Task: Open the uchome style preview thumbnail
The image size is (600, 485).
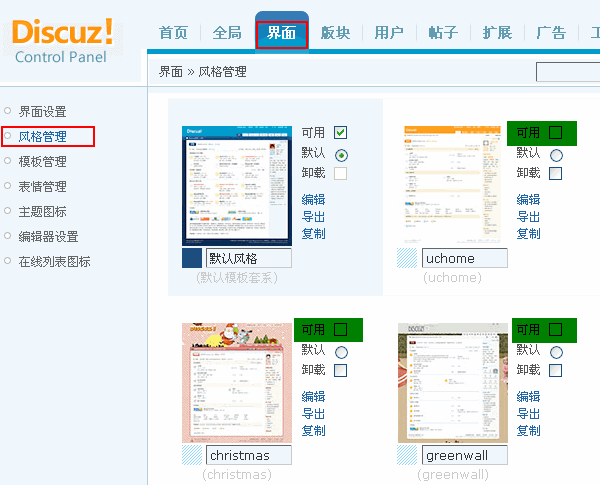Action: 451,185
